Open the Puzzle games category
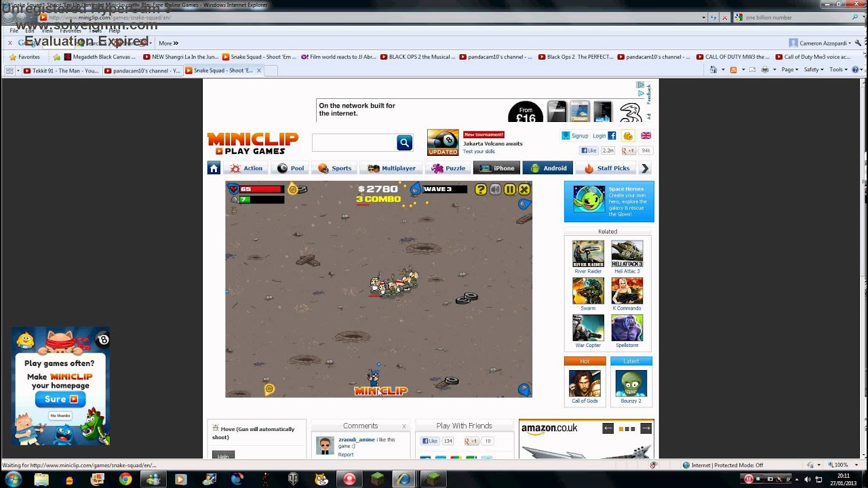This screenshot has height=488, width=868. click(x=449, y=168)
